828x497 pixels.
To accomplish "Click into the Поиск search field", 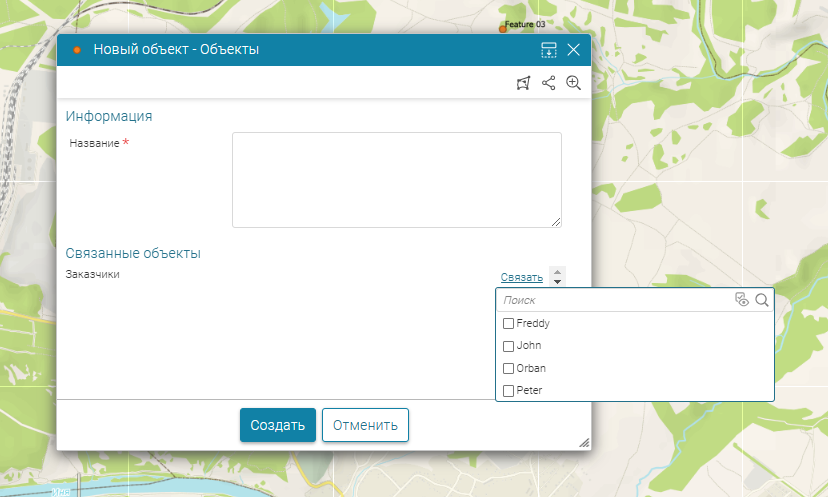I will click(612, 300).
